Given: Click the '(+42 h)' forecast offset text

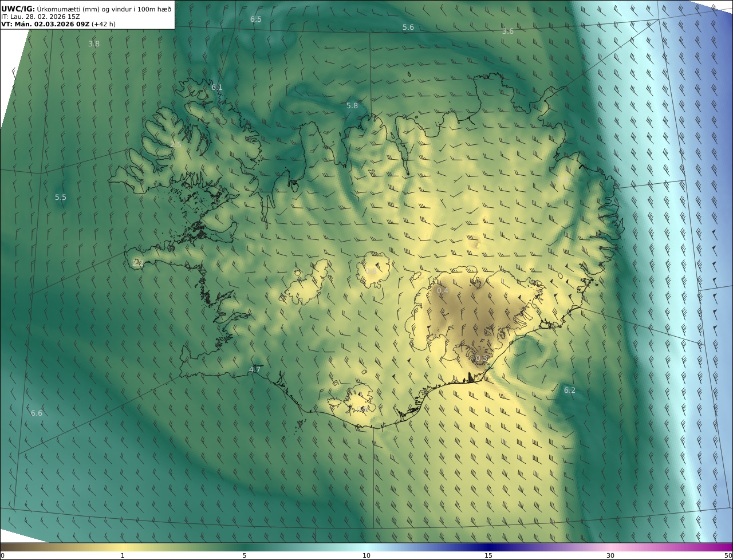Looking at the screenshot, I should pyautogui.click(x=104, y=24).
